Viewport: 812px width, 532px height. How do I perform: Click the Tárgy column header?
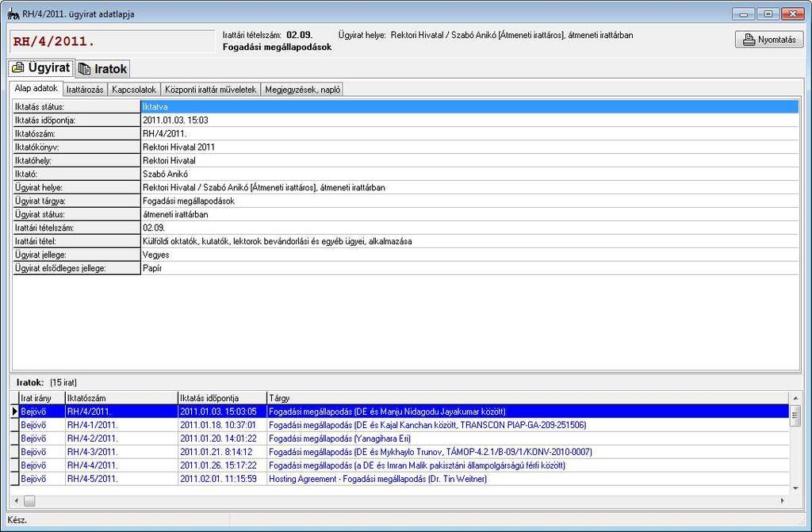(x=527, y=398)
